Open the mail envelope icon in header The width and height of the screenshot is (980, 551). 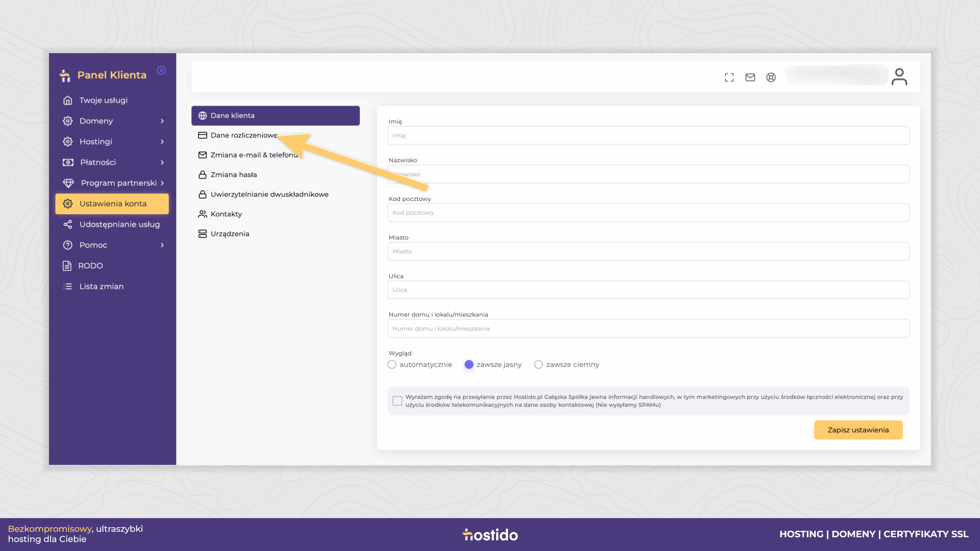pos(750,77)
